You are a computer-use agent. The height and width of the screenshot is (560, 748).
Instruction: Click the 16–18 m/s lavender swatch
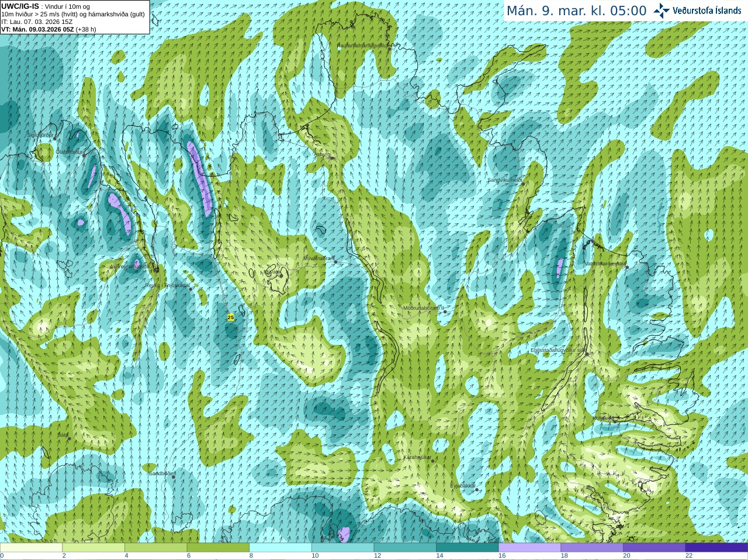pyautogui.click(x=529, y=548)
